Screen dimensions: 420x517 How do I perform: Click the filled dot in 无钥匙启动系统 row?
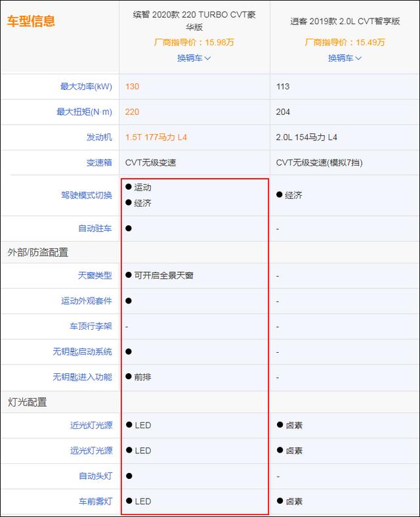(129, 351)
